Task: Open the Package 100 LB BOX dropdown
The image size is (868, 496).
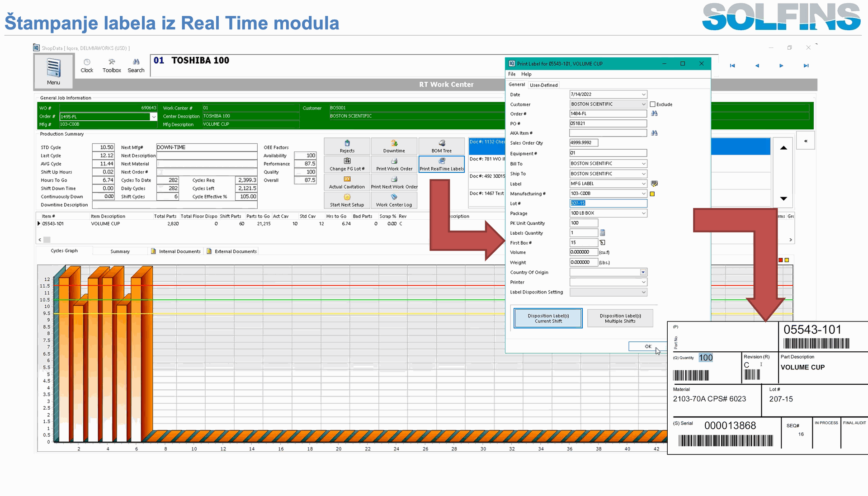Action: click(x=643, y=213)
